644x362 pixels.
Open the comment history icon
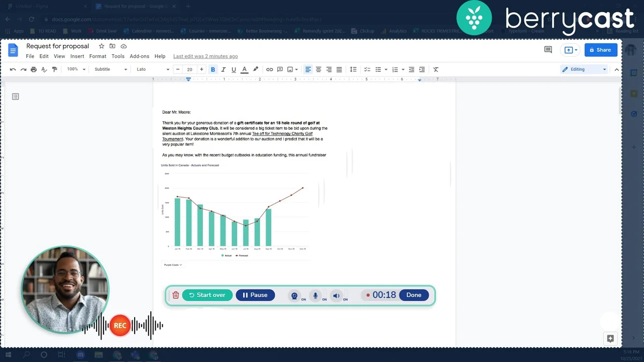click(548, 50)
